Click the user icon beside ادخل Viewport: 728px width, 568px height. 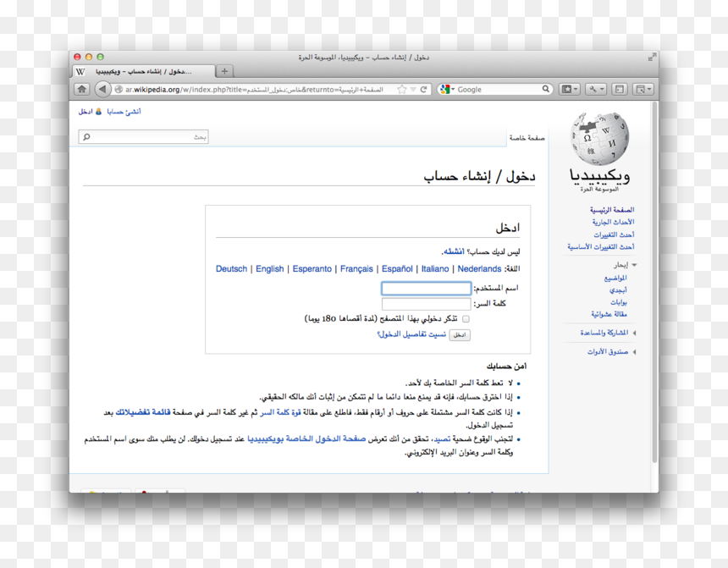(x=98, y=112)
